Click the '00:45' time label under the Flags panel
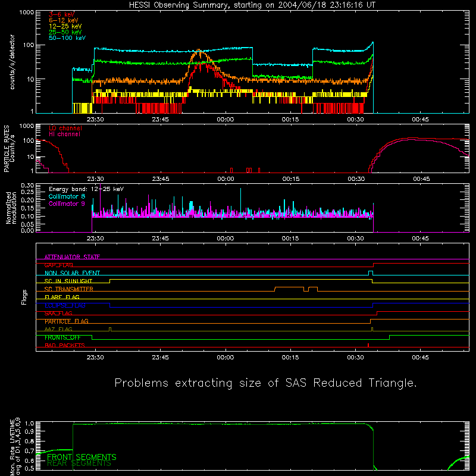Viewport: 476px width, 476px height. tap(421, 358)
